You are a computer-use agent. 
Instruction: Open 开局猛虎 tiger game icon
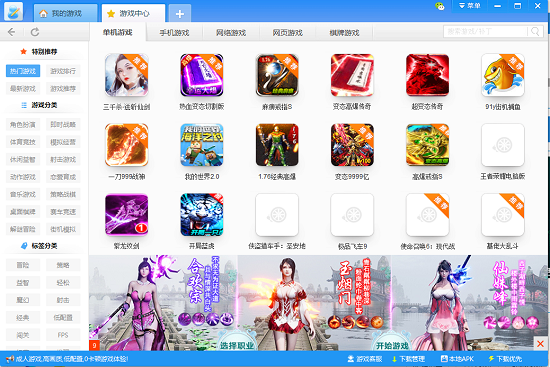click(x=202, y=215)
